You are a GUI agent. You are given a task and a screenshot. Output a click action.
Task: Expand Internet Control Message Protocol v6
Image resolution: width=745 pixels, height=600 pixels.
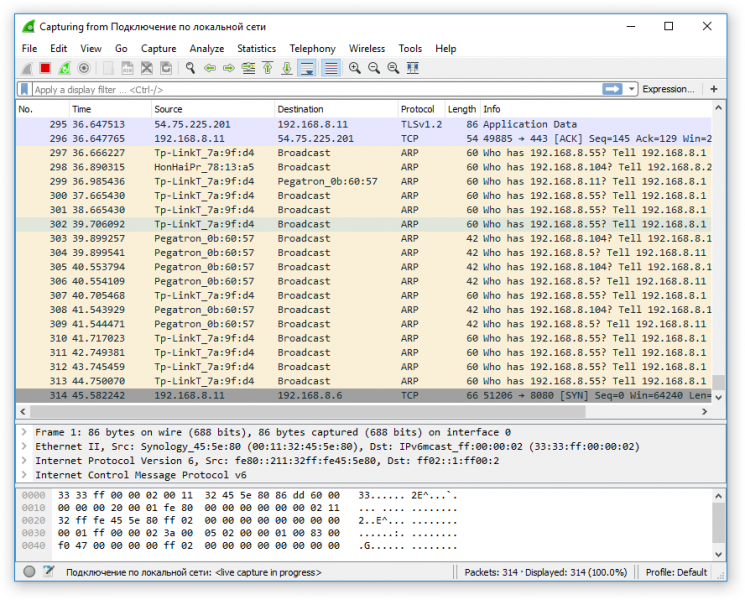pos(24,475)
